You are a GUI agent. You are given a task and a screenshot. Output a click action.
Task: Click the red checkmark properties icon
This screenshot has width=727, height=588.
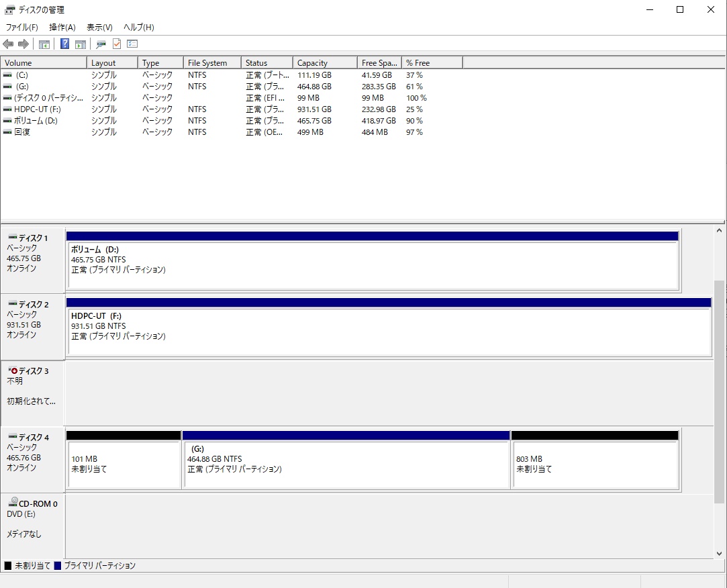click(117, 44)
